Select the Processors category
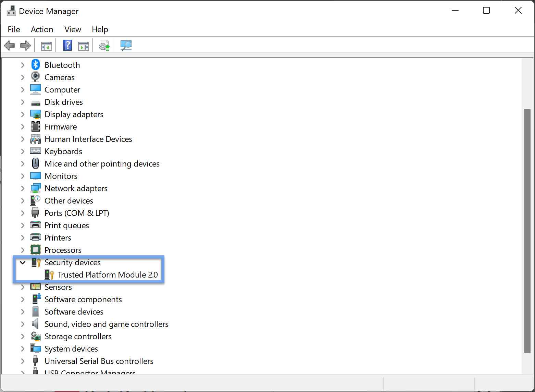The width and height of the screenshot is (535, 392). click(63, 250)
